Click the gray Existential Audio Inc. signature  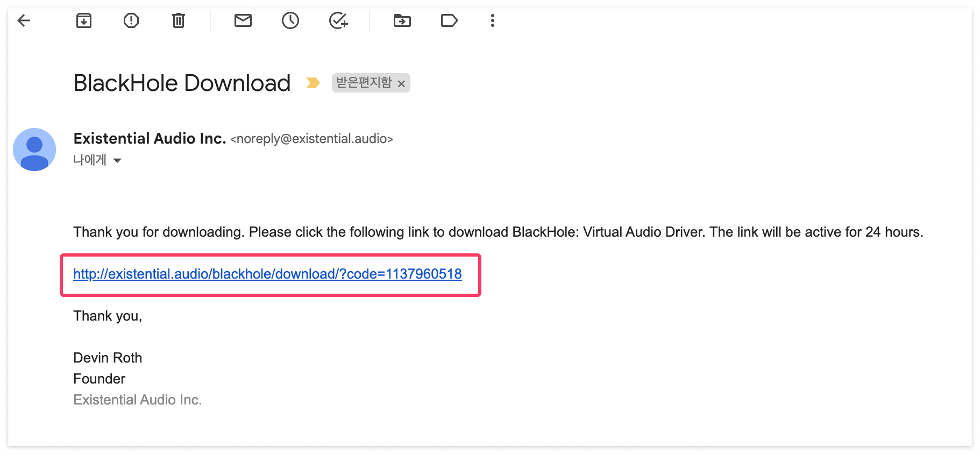[138, 400]
